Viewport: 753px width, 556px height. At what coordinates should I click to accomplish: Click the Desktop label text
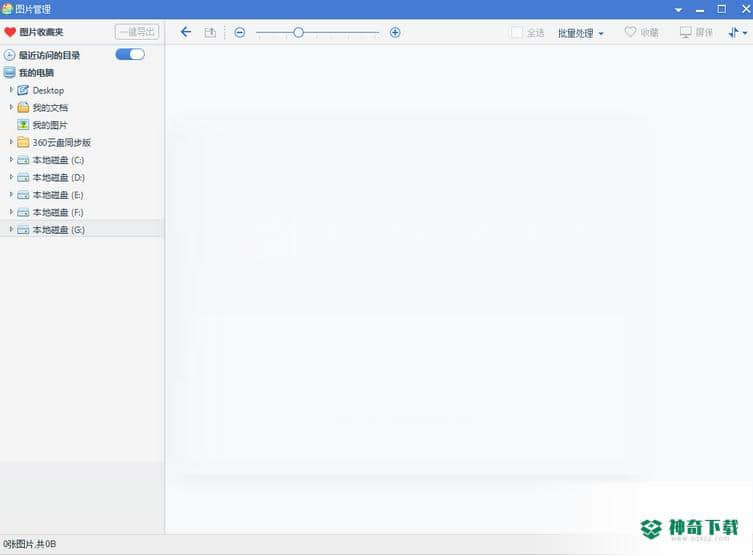coord(48,90)
